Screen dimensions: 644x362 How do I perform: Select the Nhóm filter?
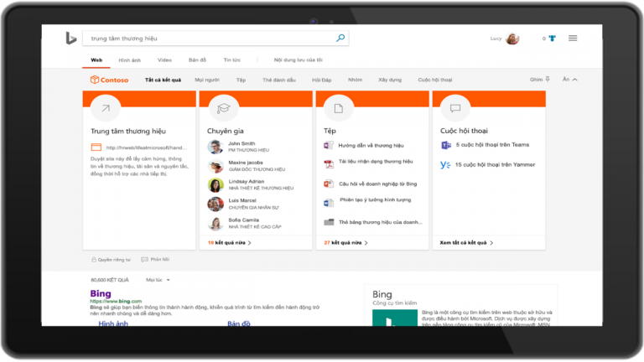[356, 80]
